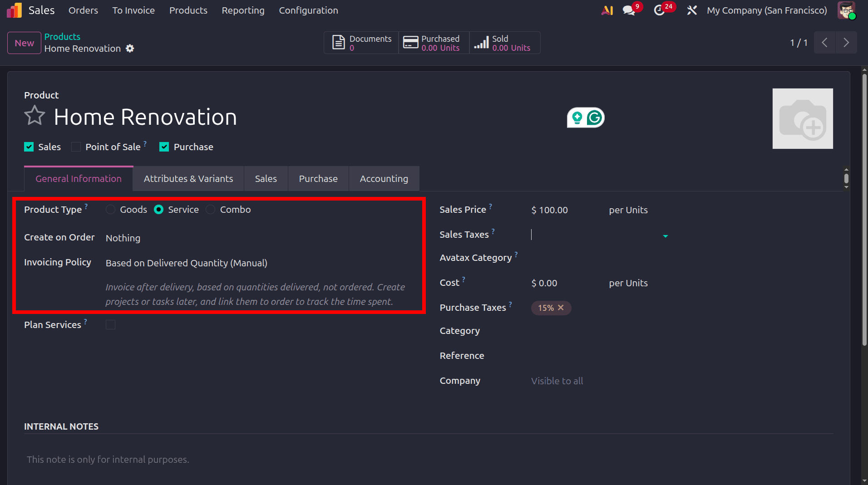Click the Grammarly icon in the title
This screenshot has width=868, height=485.
[594, 118]
